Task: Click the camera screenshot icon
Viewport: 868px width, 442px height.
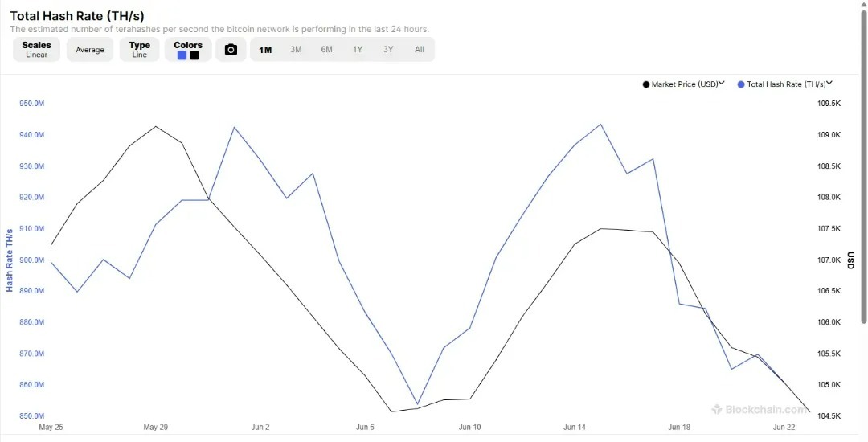Action: [231, 50]
